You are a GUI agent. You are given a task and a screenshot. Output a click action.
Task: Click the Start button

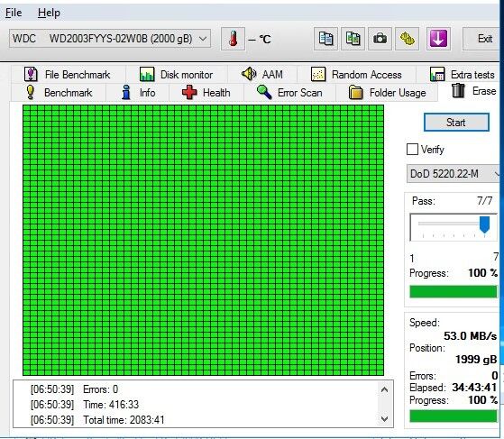pyautogui.click(x=456, y=122)
